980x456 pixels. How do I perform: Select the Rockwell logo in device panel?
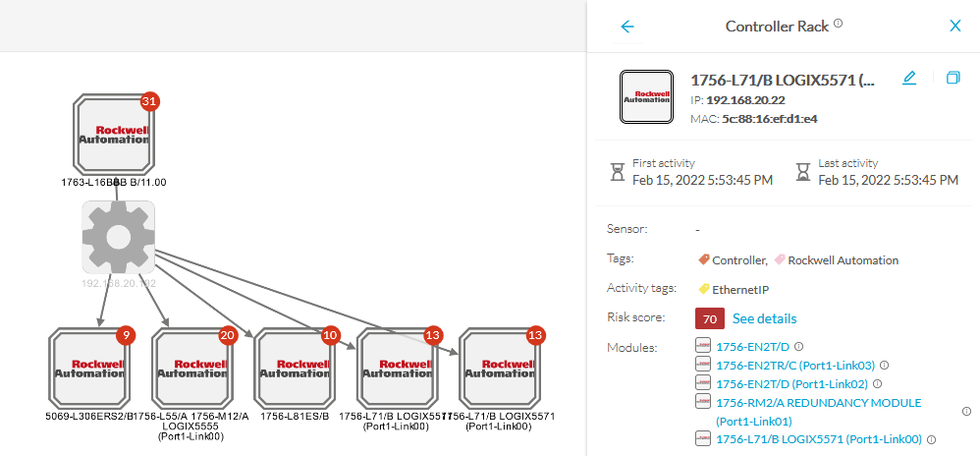[646, 96]
